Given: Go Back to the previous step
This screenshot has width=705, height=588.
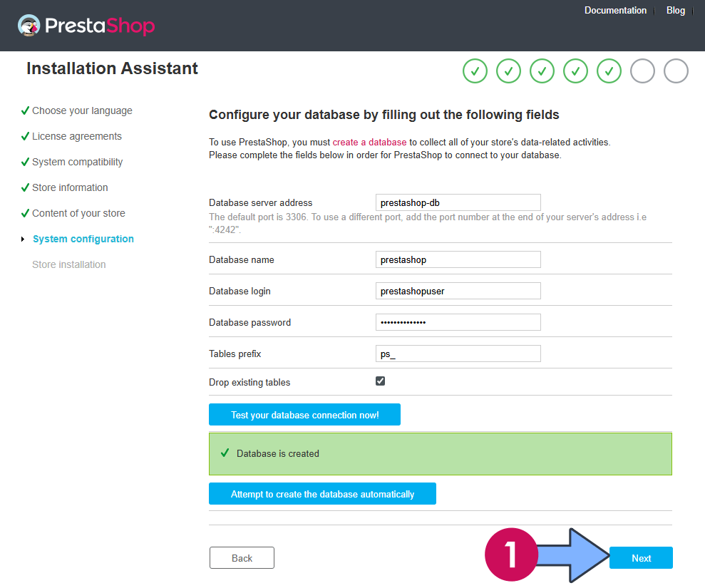Looking at the screenshot, I should pos(242,558).
